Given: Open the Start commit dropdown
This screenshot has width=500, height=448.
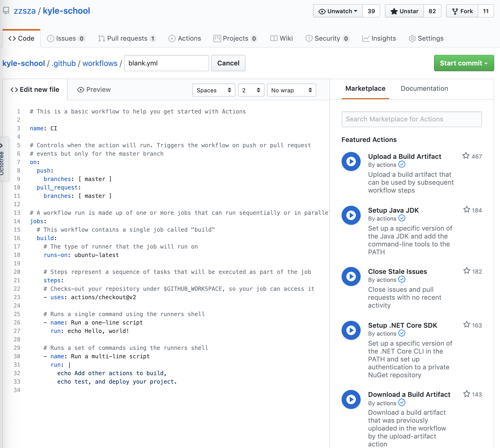Looking at the screenshot, I should click(464, 63).
